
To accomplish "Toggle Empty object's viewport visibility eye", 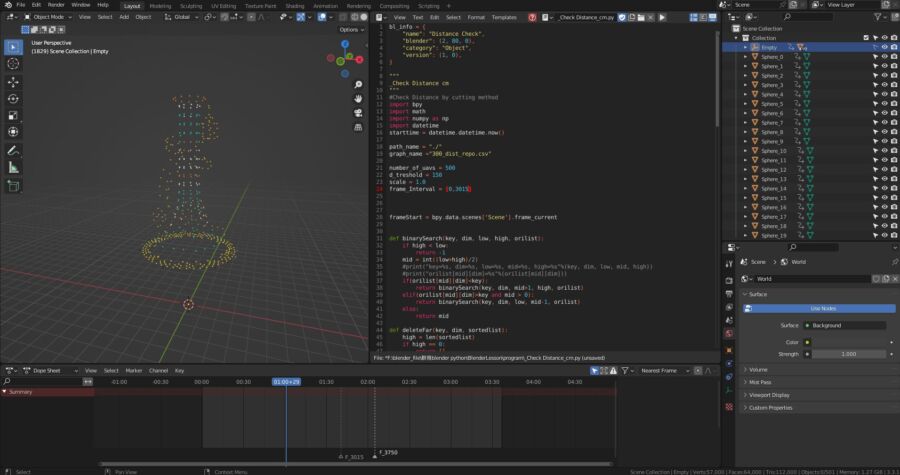I will tap(885, 47).
